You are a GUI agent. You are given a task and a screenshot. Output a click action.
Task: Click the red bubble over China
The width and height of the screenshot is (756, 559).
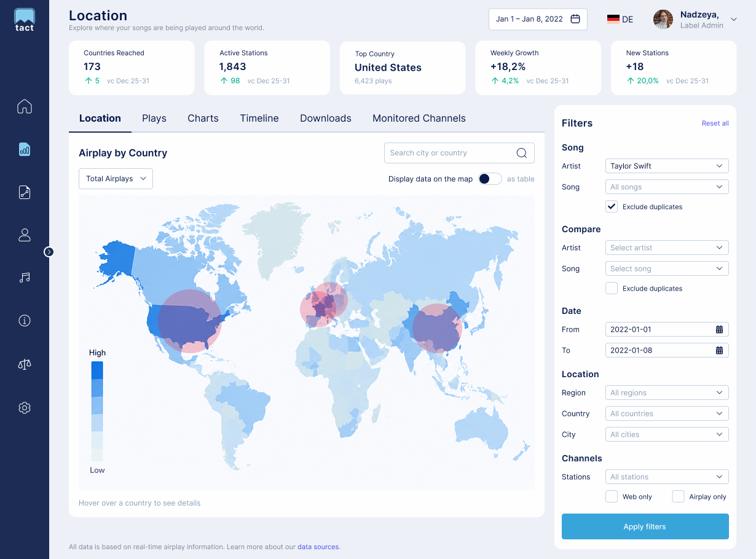click(437, 328)
